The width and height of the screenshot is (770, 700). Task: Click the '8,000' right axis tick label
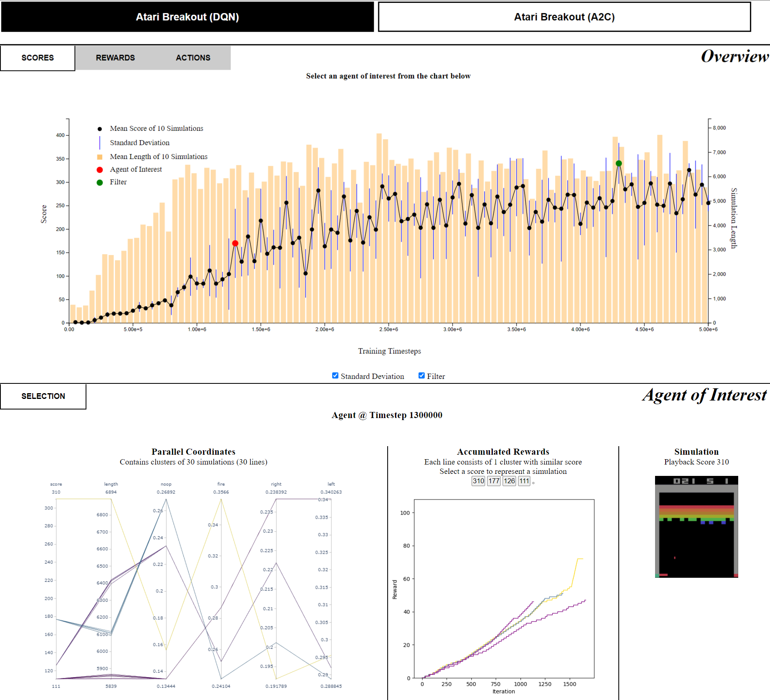pyautogui.click(x=719, y=128)
